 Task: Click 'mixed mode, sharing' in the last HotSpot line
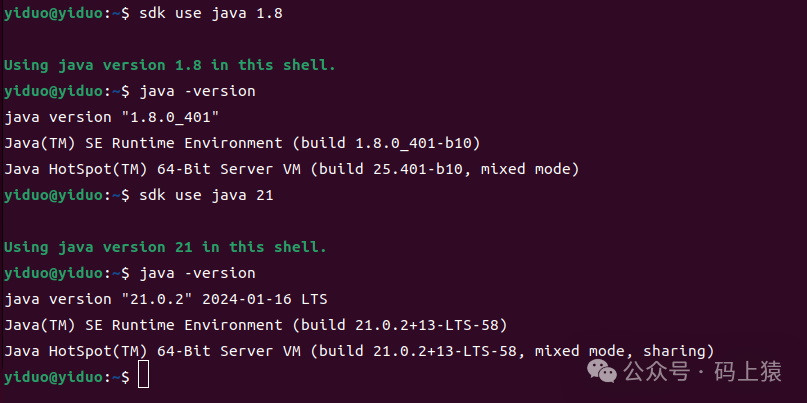pos(620,352)
